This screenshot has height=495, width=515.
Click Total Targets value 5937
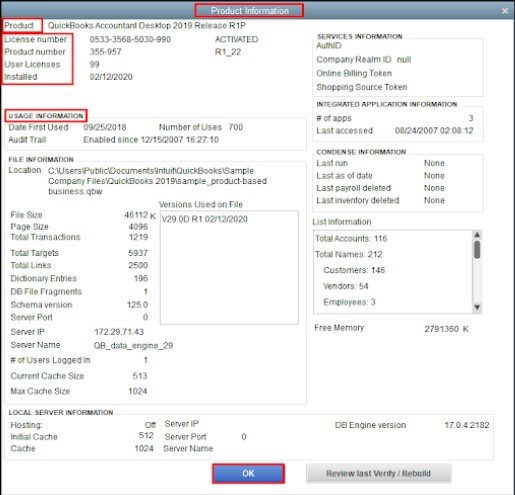138,253
